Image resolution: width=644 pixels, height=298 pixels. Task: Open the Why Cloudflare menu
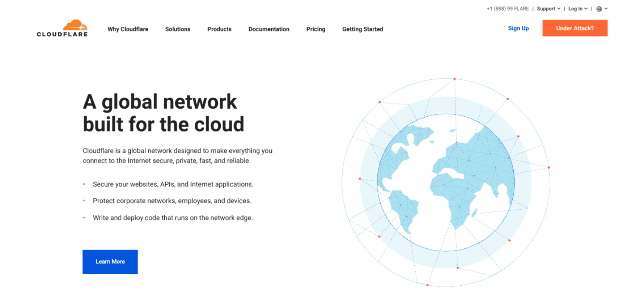pos(128,29)
